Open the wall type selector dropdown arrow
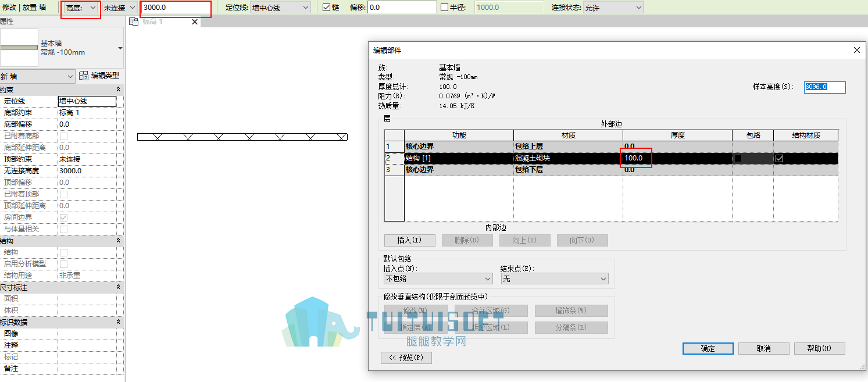868x382 pixels. click(x=120, y=48)
